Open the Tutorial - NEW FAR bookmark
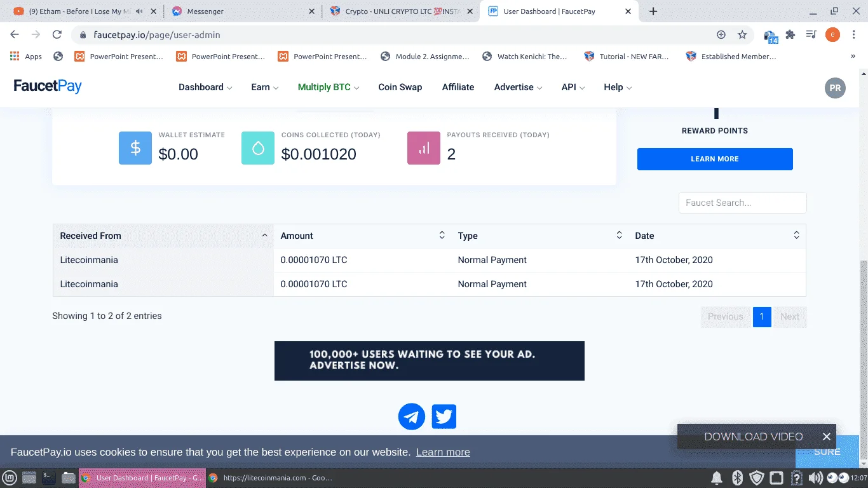This screenshot has height=488, width=868. point(627,57)
